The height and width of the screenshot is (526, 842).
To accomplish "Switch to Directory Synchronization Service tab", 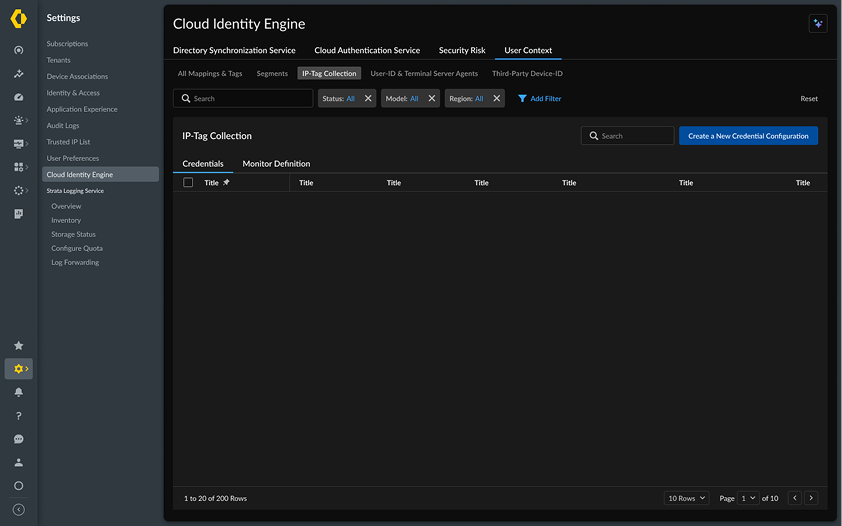I will tap(234, 50).
